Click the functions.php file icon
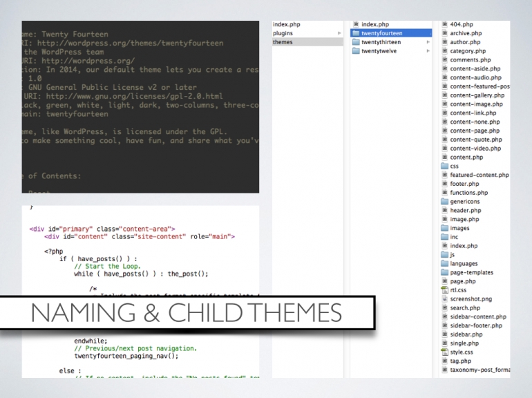 tap(444, 193)
